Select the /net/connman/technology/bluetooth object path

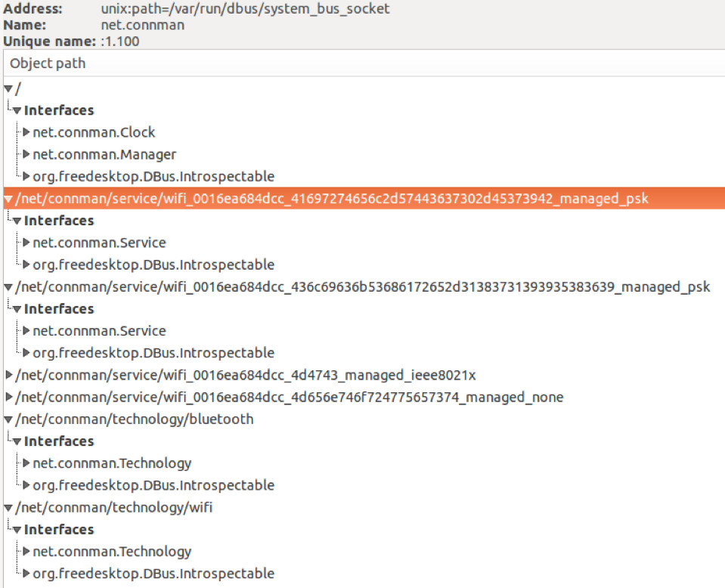click(136, 419)
